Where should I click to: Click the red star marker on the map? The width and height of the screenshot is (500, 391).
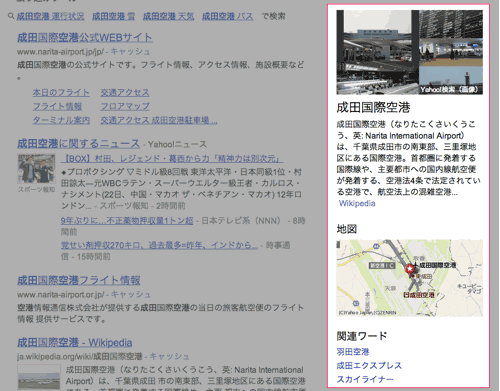[410, 269]
